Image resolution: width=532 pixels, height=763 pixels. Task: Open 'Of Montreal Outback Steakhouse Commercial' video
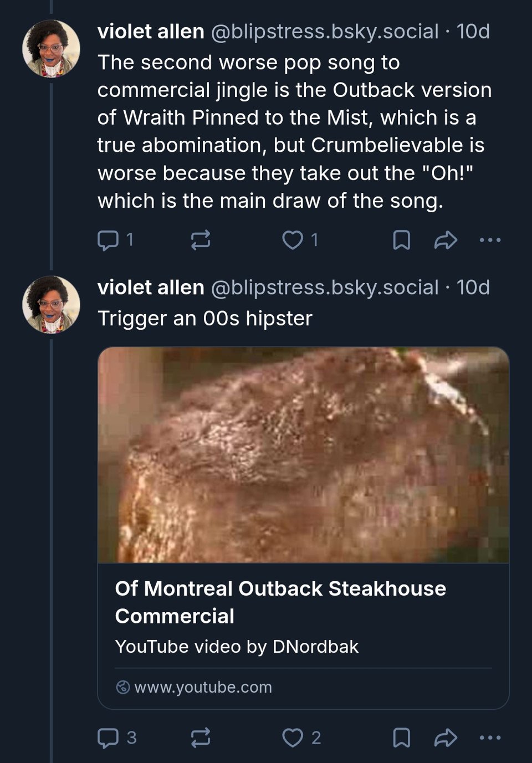coord(280,602)
